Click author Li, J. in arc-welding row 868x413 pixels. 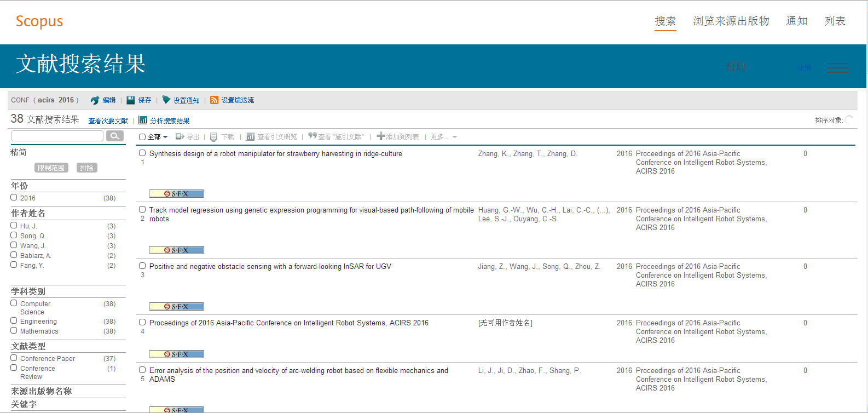click(x=486, y=370)
